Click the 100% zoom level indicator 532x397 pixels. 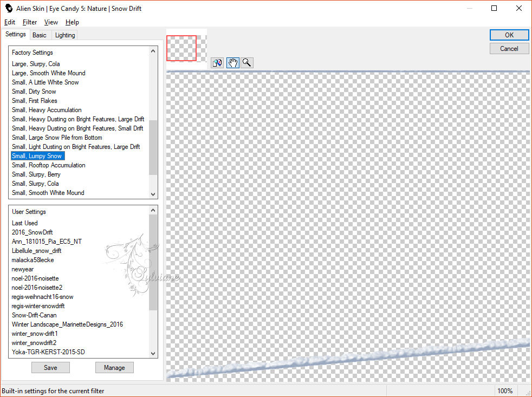505,391
